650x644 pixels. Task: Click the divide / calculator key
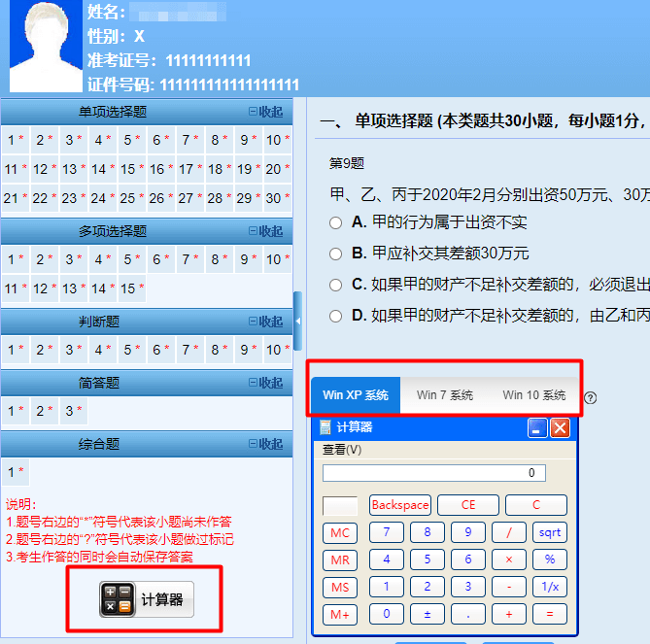tap(509, 532)
